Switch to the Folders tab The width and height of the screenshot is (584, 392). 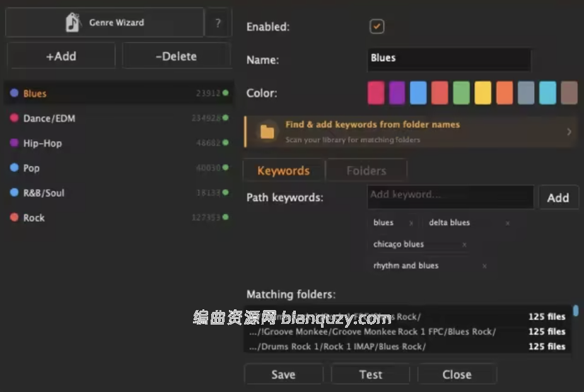[x=366, y=171]
